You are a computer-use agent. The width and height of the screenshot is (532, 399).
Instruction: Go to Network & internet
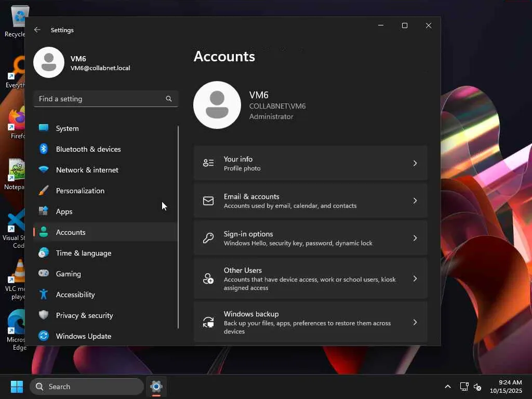(x=105, y=170)
